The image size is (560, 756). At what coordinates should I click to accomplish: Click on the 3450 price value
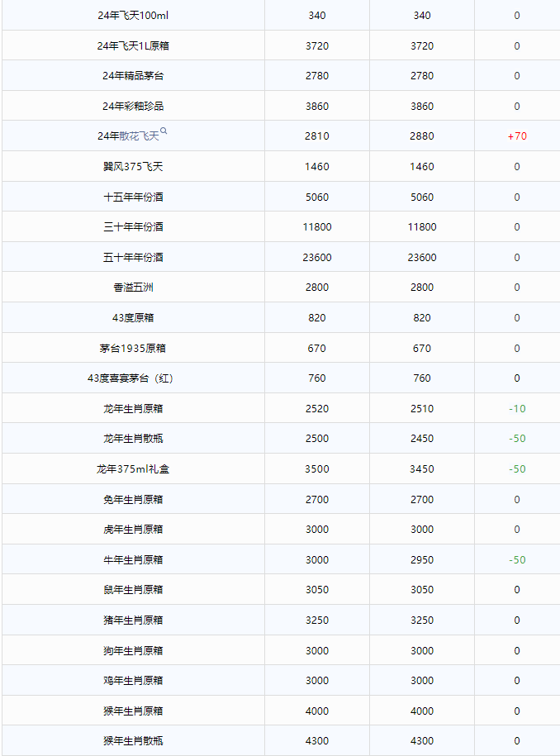coord(422,469)
